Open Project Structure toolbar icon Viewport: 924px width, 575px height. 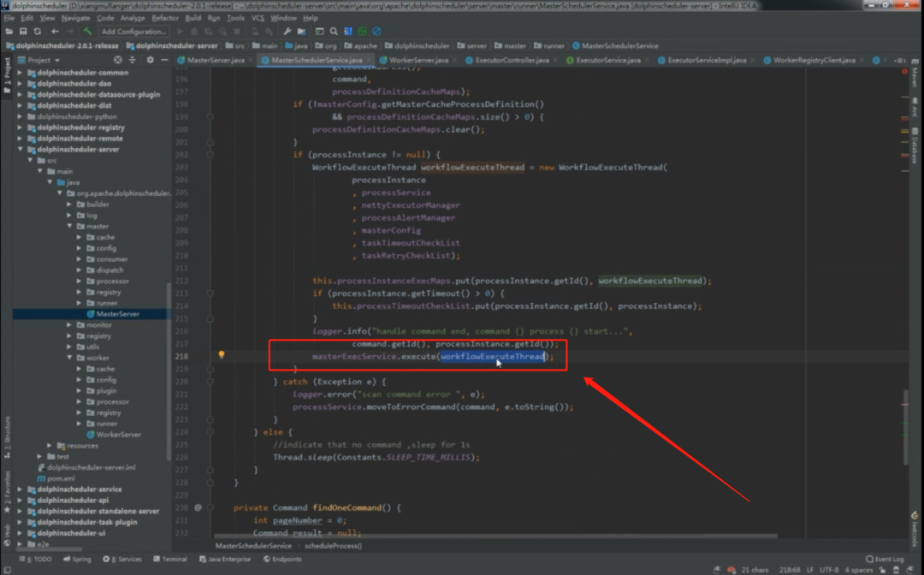[x=302, y=31]
